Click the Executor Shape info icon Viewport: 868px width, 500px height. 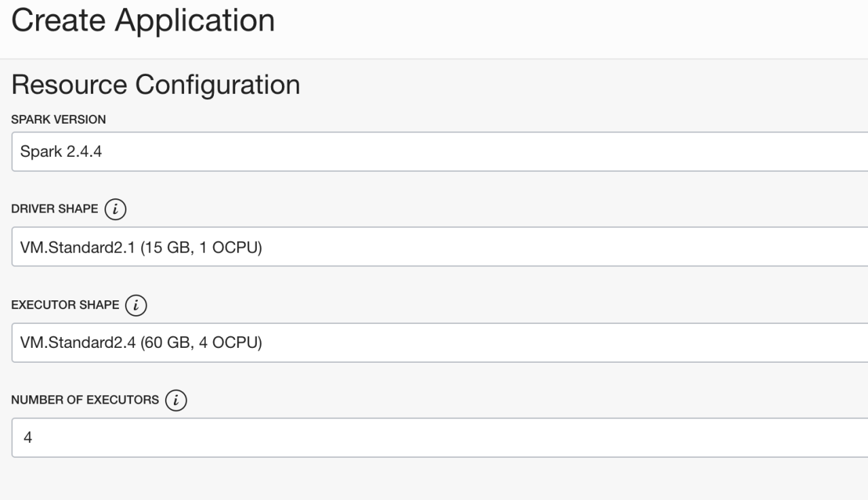(x=137, y=306)
